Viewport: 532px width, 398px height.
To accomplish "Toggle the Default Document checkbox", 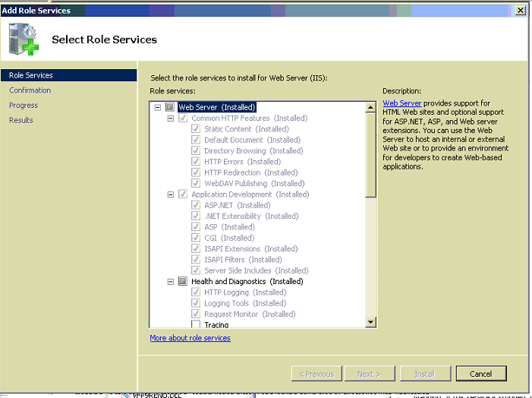I will (196, 140).
